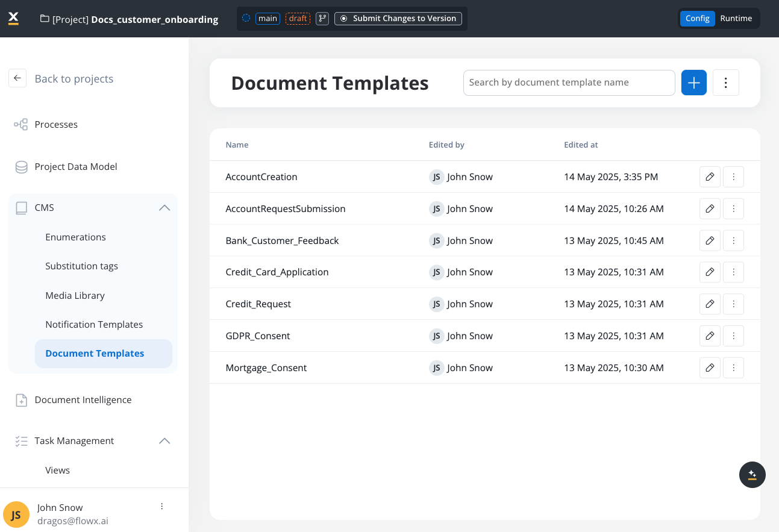Open Enumerations in the CMS menu
This screenshot has height=532, width=779.
(75, 237)
